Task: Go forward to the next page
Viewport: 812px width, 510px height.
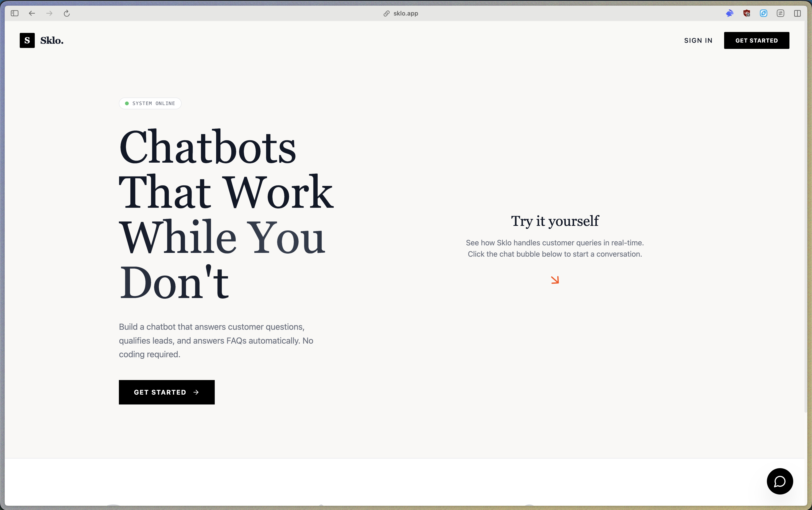Action: click(50, 13)
